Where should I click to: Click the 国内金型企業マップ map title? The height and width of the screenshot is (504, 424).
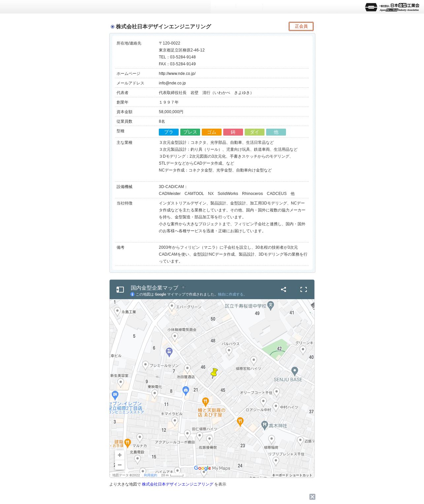coord(154,288)
